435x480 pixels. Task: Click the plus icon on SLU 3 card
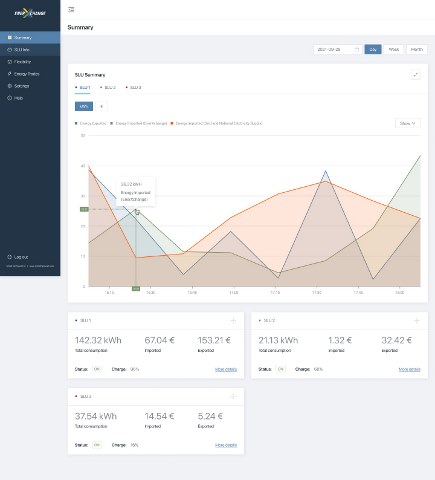click(233, 396)
